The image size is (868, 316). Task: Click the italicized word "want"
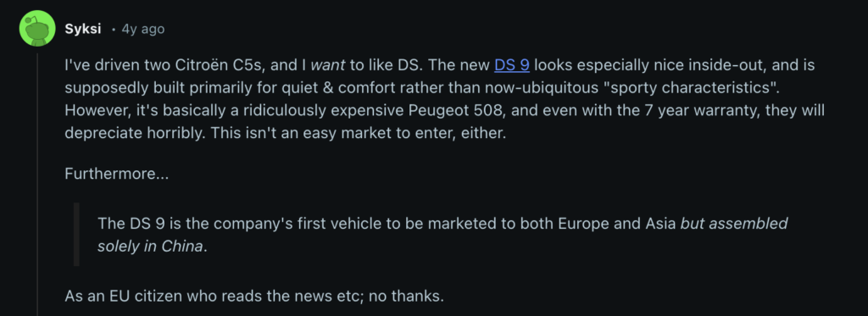click(x=328, y=65)
